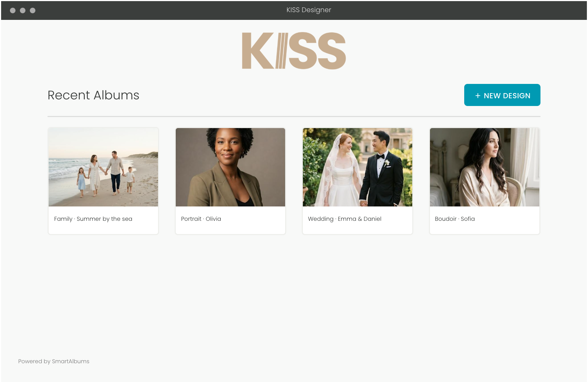Click the KISS logo
The height and width of the screenshot is (382, 588).
[294, 51]
